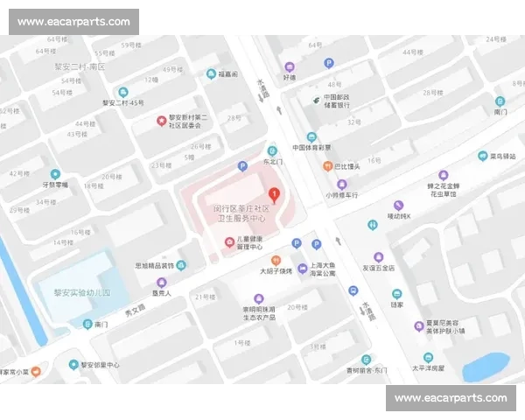Click the 巴比馒头 restaurant icon
525x420 pixels.
point(325,165)
